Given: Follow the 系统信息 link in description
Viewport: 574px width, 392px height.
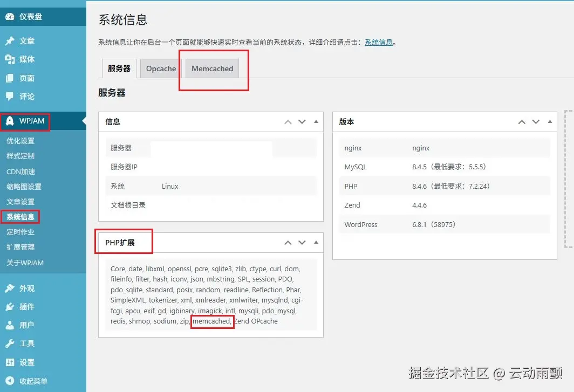Looking at the screenshot, I should pyautogui.click(x=379, y=42).
